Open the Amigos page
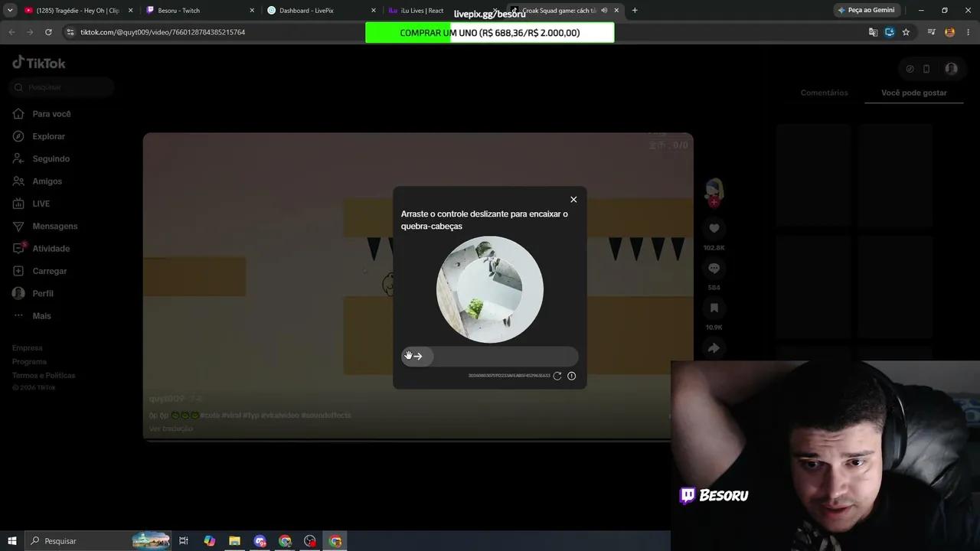The width and height of the screenshot is (980, 551). tap(38, 181)
